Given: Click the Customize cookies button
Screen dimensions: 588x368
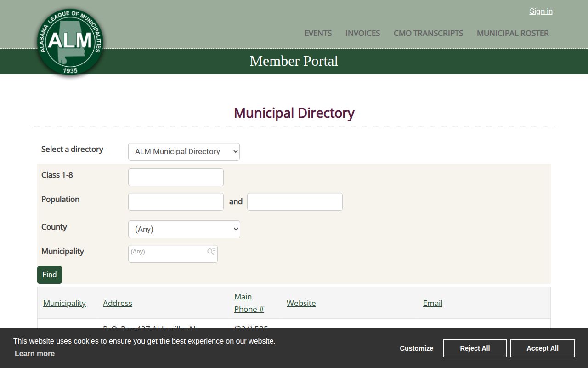Looking at the screenshot, I should 417,348.
